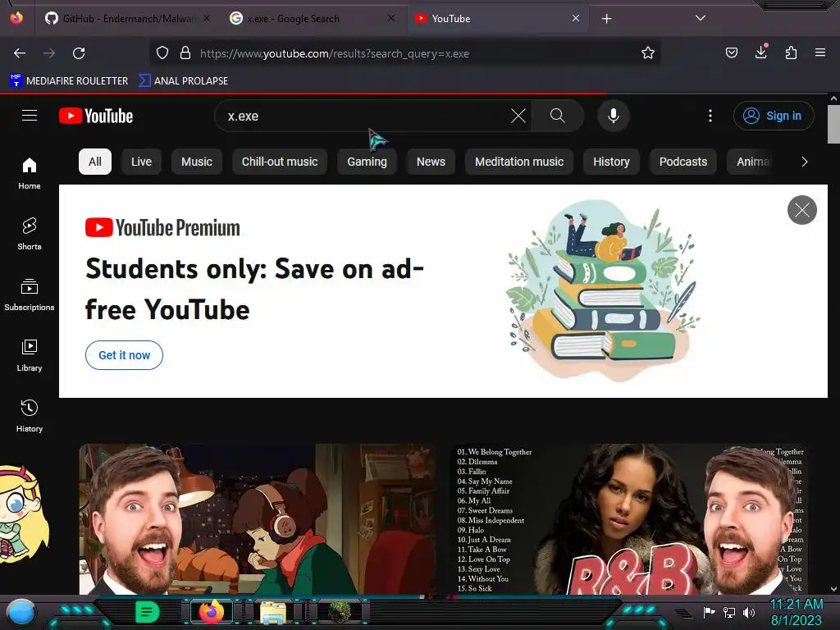Open Shorts in sidebar
Image resolution: width=840 pixels, height=630 pixels.
[30, 234]
